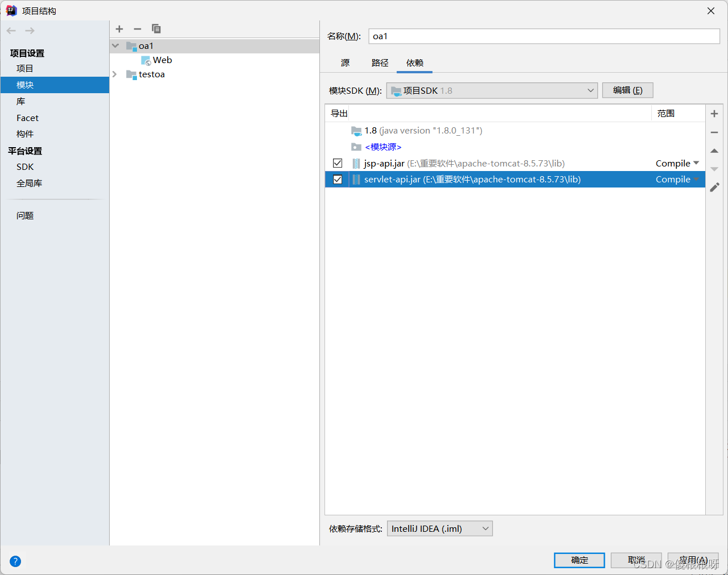
Task: Select the servlet-api.jar dependency row
Action: coord(515,180)
